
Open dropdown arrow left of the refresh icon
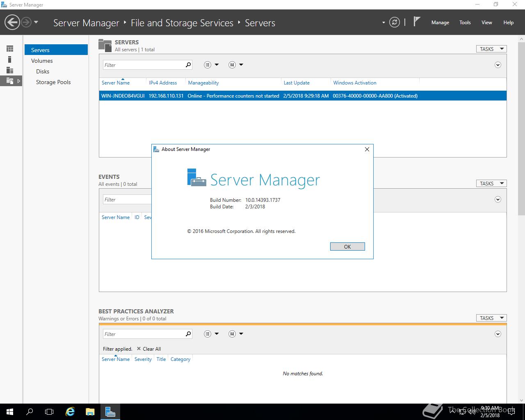coord(383,23)
